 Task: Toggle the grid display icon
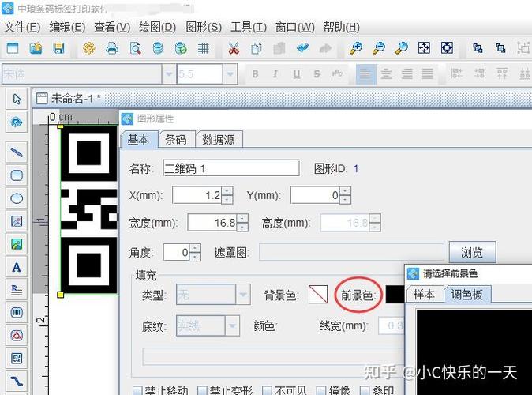click(x=203, y=48)
